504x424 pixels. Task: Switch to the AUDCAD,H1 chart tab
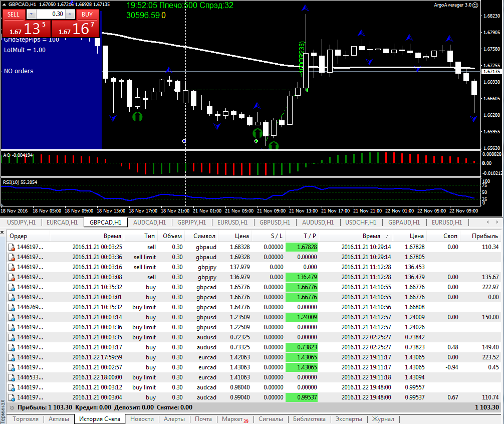(149, 223)
